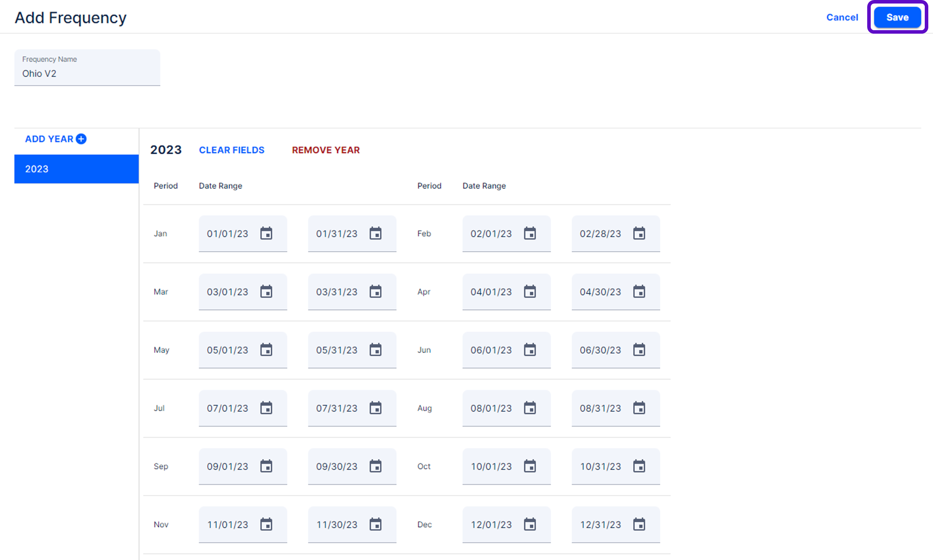This screenshot has width=933, height=560.
Task: Open date picker for 07/01/23 field
Action: click(x=266, y=408)
